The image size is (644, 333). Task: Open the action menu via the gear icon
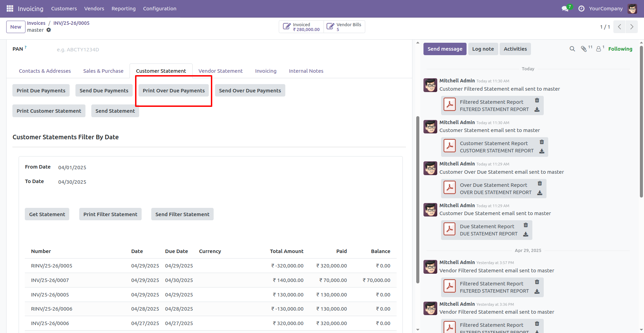click(x=49, y=30)
